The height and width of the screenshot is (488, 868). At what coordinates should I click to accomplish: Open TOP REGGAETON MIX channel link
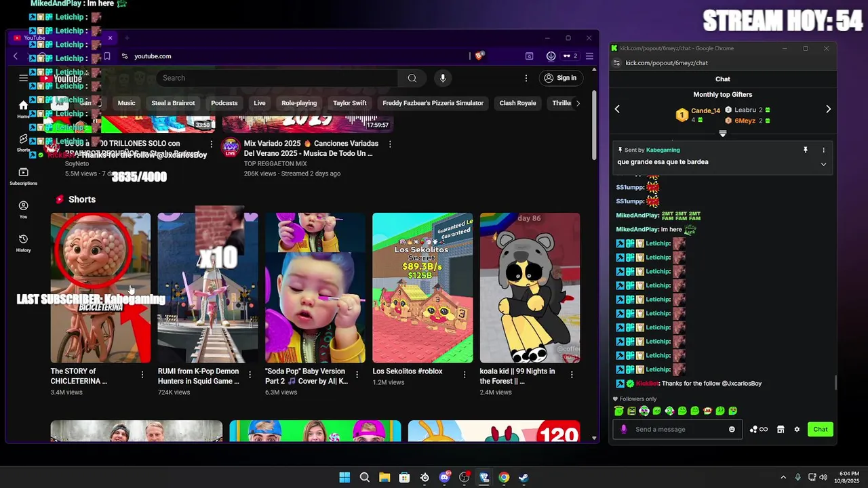click(275, 164)
